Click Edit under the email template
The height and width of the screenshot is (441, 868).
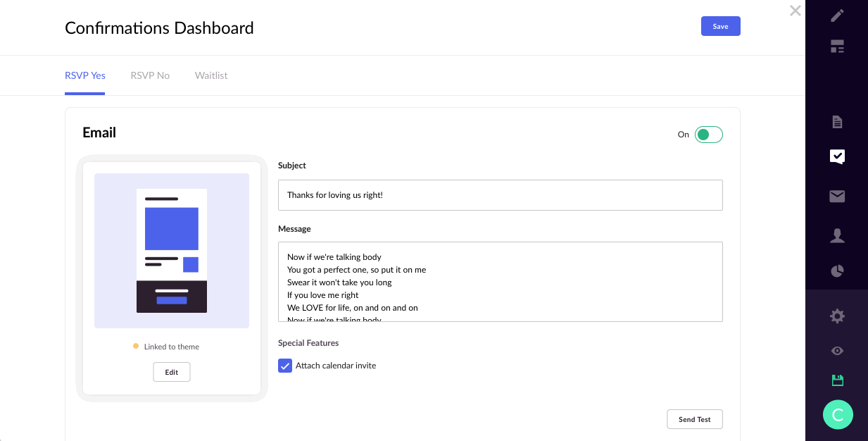(172, 372)
